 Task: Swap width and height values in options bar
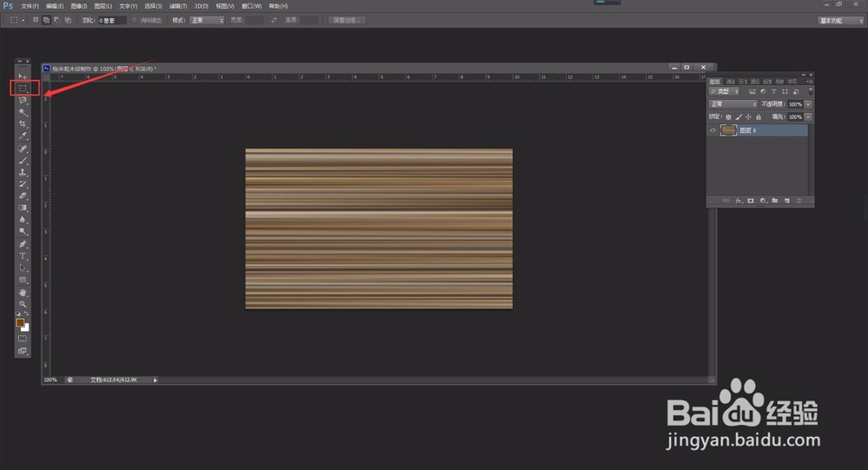(x=273, y=20)
